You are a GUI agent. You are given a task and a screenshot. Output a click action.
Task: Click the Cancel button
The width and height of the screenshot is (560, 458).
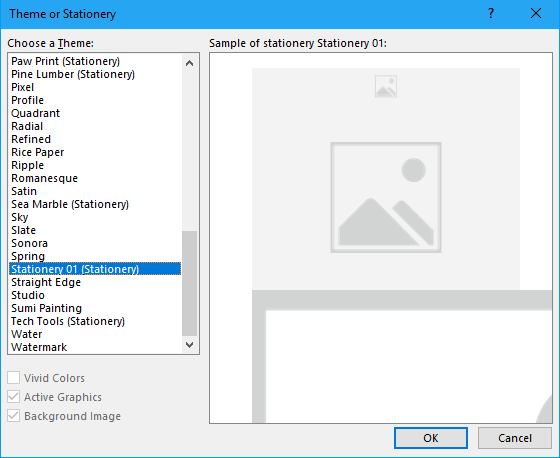pos(515,438)
